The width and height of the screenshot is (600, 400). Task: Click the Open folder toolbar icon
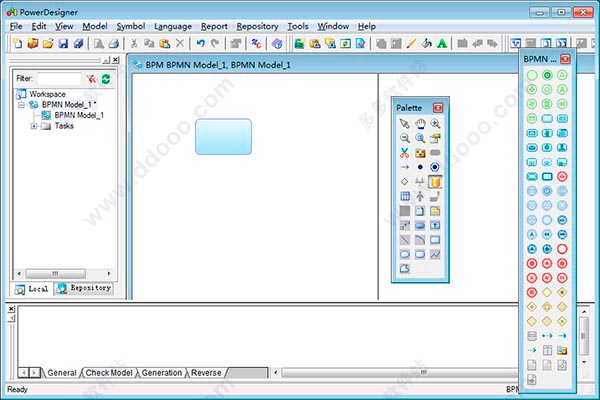tap(48, 43)
